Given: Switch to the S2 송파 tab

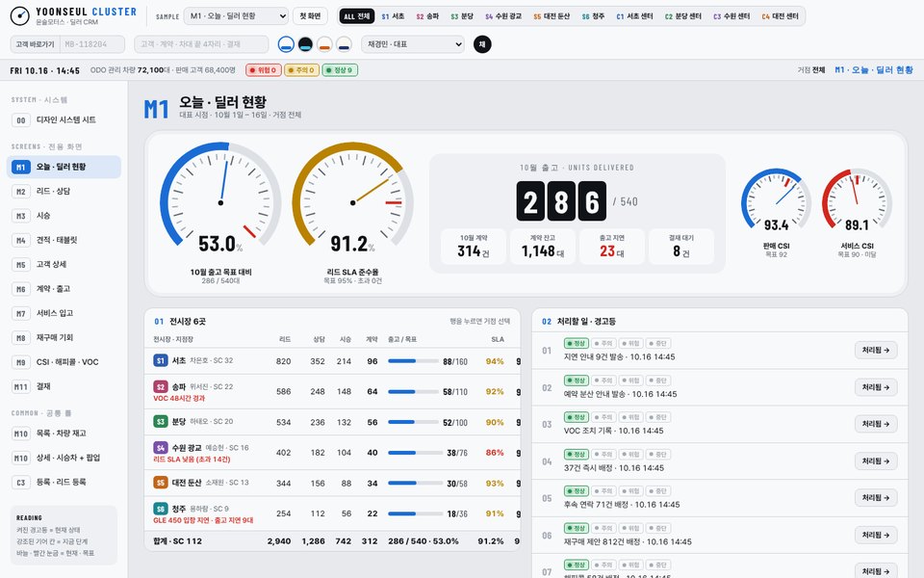Looking at the screenshot, I should (x=427, y=16).
